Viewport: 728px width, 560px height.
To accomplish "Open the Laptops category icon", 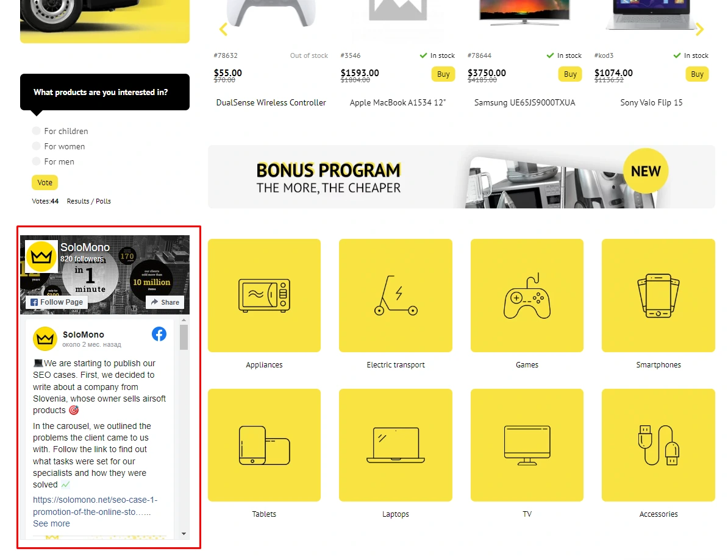I will pos(395,445).
